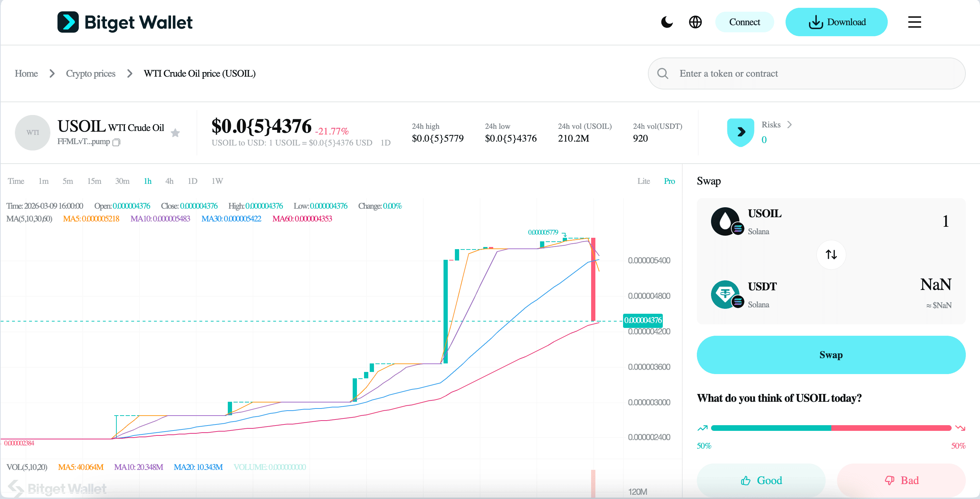980x499 pixels.
Task: Open the hamburger menu
Action: tap(915, 22)
